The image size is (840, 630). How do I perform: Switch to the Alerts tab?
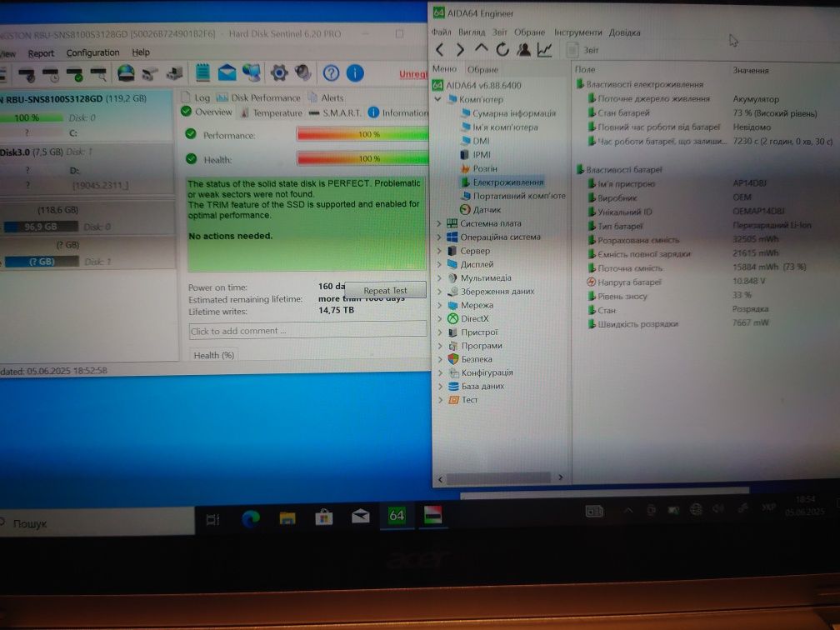click(327, 98)
